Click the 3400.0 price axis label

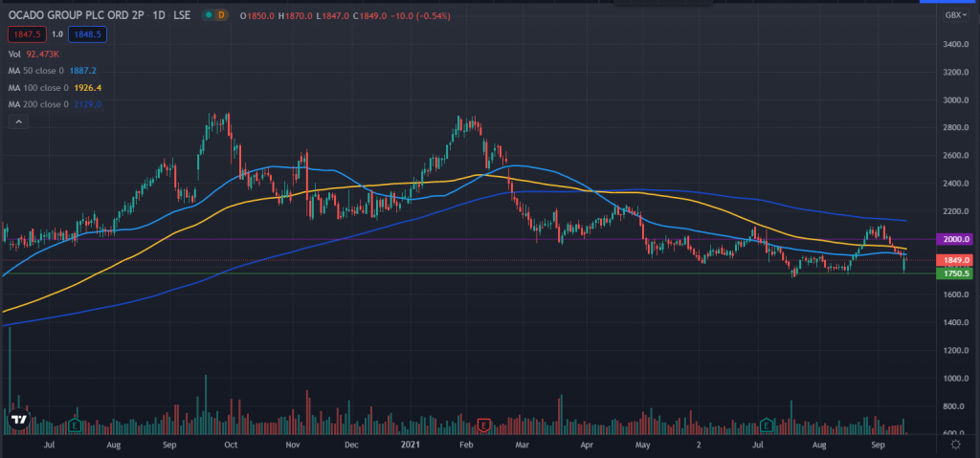click(x=955, y=45)
